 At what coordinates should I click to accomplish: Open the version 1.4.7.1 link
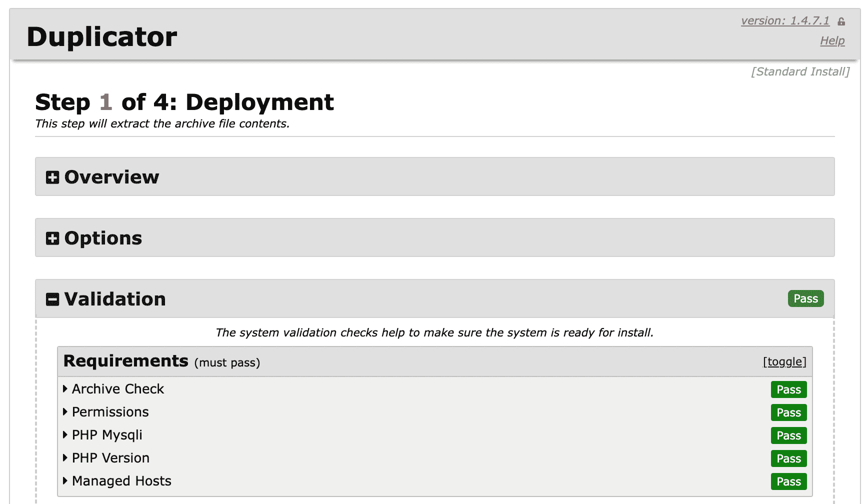(785, 21)
